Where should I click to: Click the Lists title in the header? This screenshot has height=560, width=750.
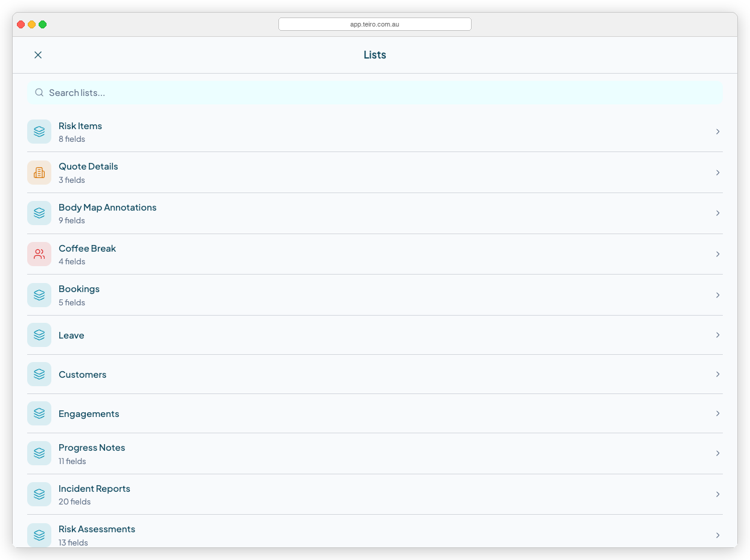coord(374,54)
